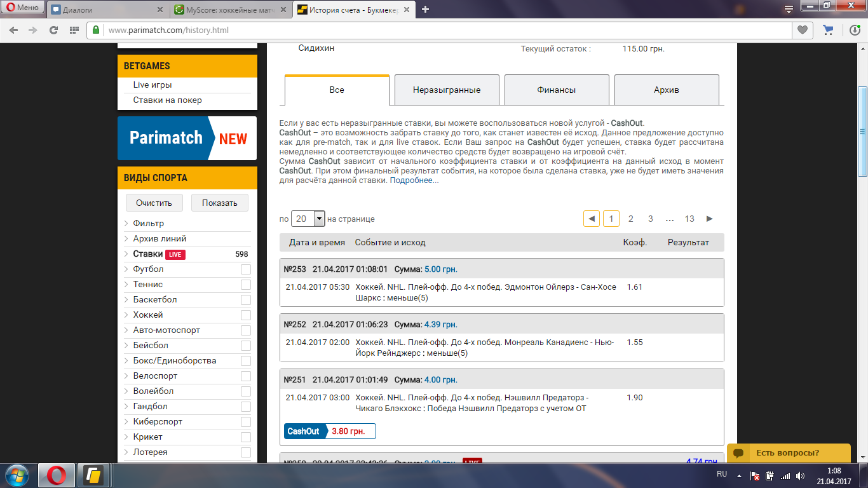Go to page 13 of history

689,219
